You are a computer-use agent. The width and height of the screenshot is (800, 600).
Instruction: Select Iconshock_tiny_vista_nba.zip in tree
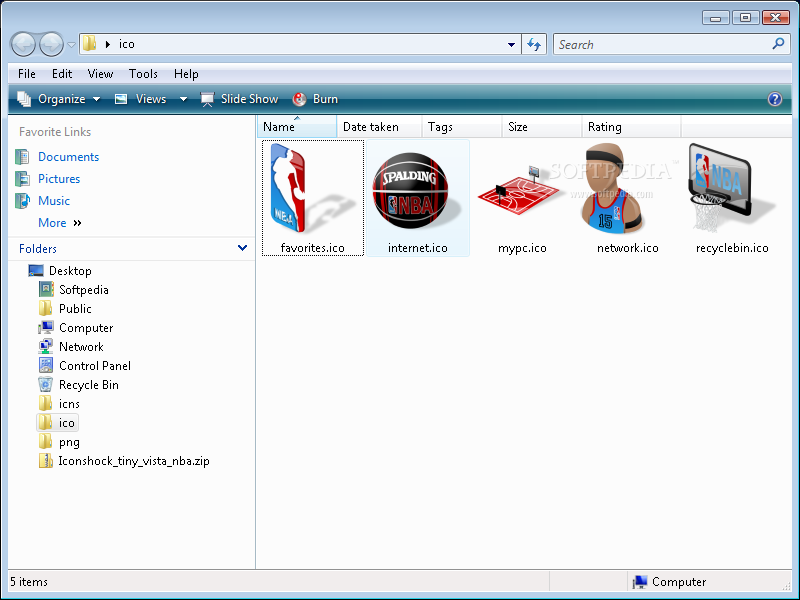click(134, 461)
